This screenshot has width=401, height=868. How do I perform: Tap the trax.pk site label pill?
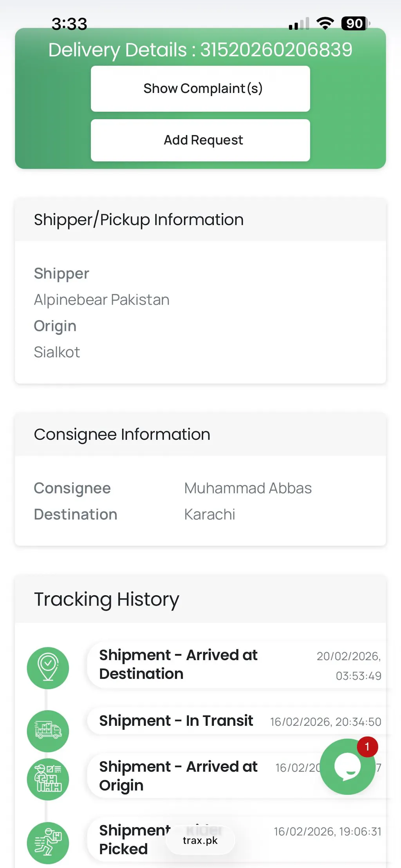200,840
